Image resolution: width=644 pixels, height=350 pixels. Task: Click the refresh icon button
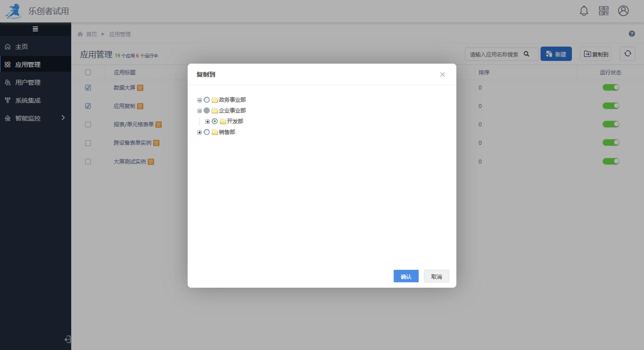click(627, 54)
